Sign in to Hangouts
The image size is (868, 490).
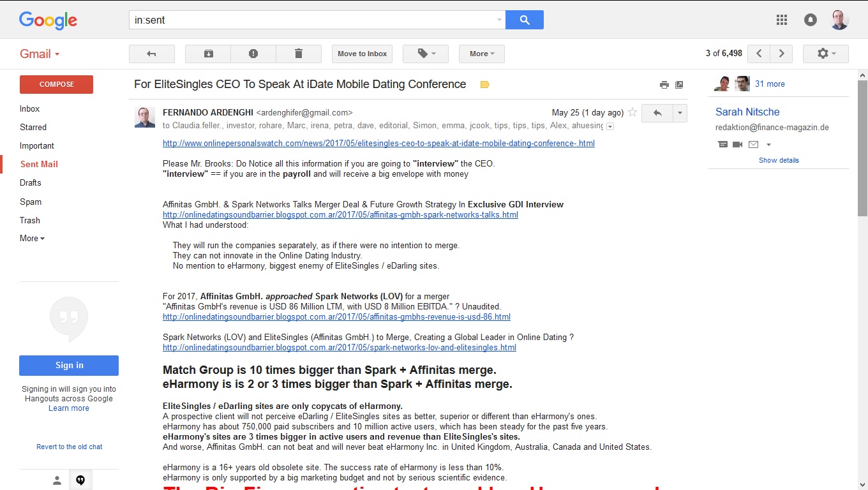(69, 365)
